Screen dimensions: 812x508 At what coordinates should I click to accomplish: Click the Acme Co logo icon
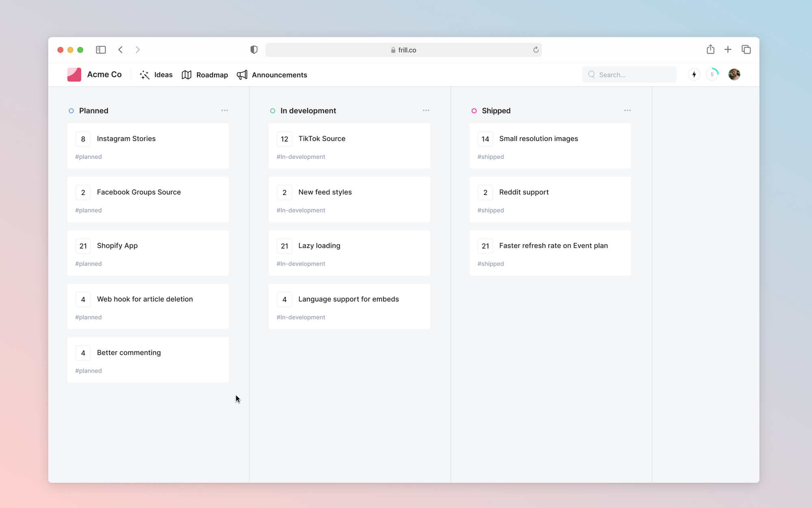coord(73,74)
